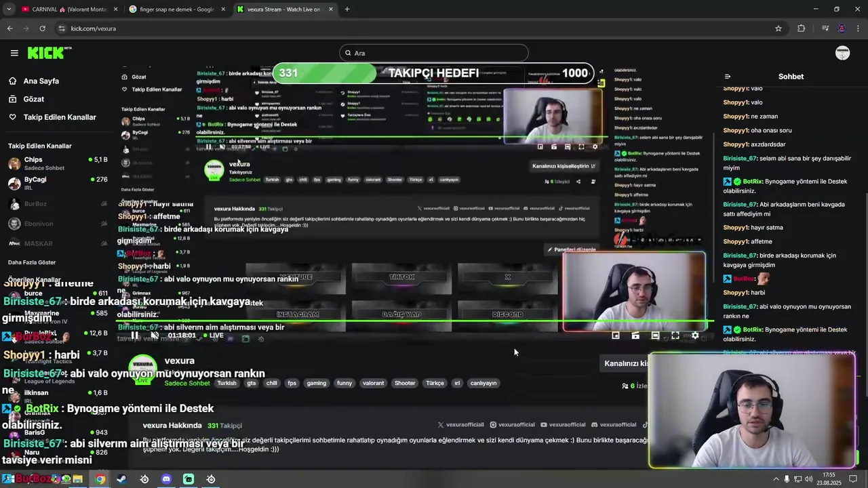Open Steam from the taskbar

[121, 479]
